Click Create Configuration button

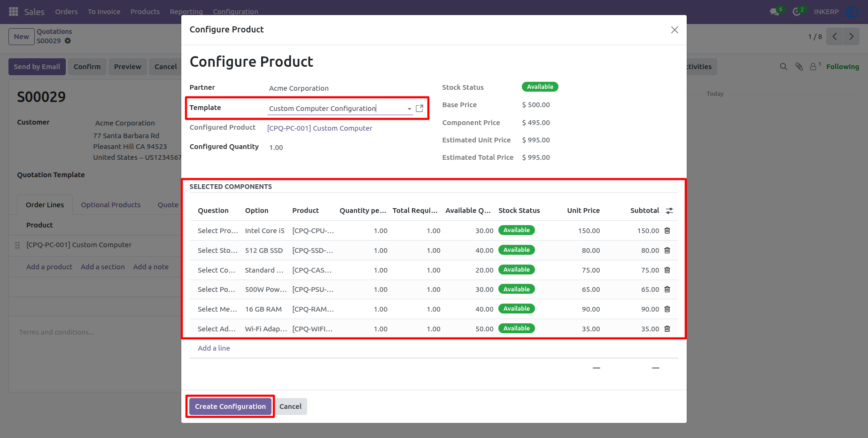(230, 407)
